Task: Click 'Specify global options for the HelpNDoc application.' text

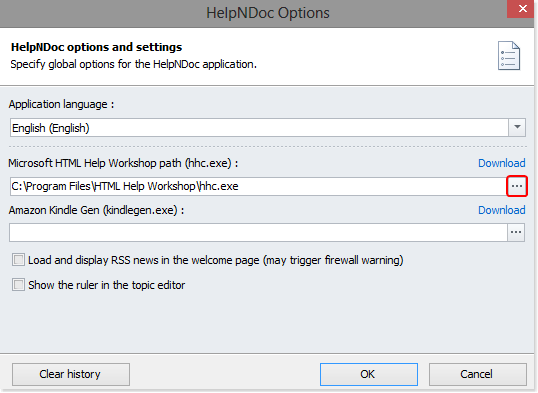Action: point(133,65)
